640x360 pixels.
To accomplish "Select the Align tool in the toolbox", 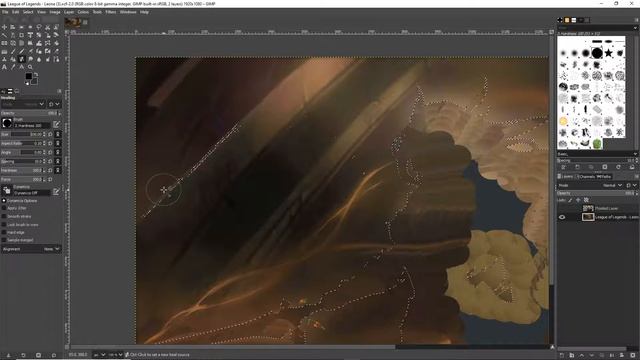I will tap(13, 27).
